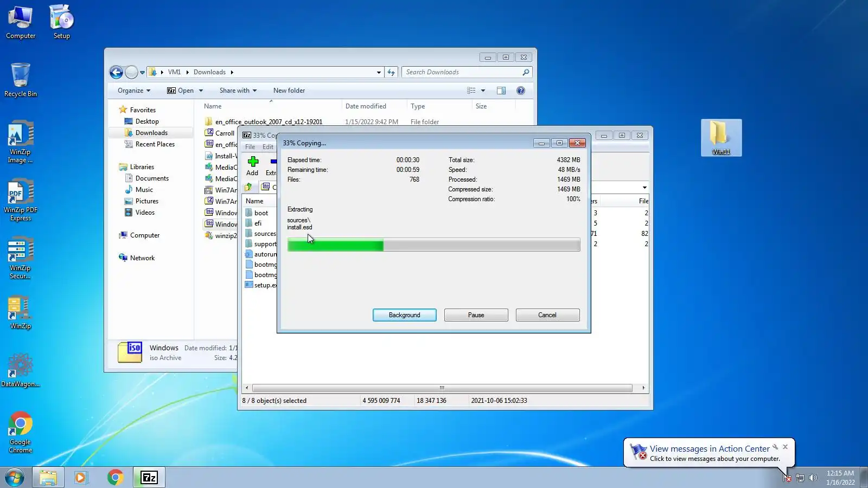The image size is (868, 488).
Task: Select the Google Chrome desktop shortcut
Action: coord(21,432)
